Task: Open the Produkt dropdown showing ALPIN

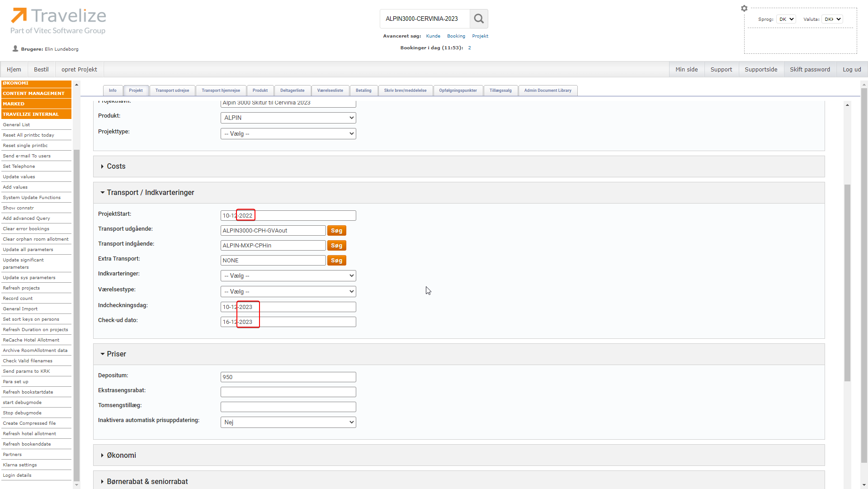Action: (x=288, y=118)
